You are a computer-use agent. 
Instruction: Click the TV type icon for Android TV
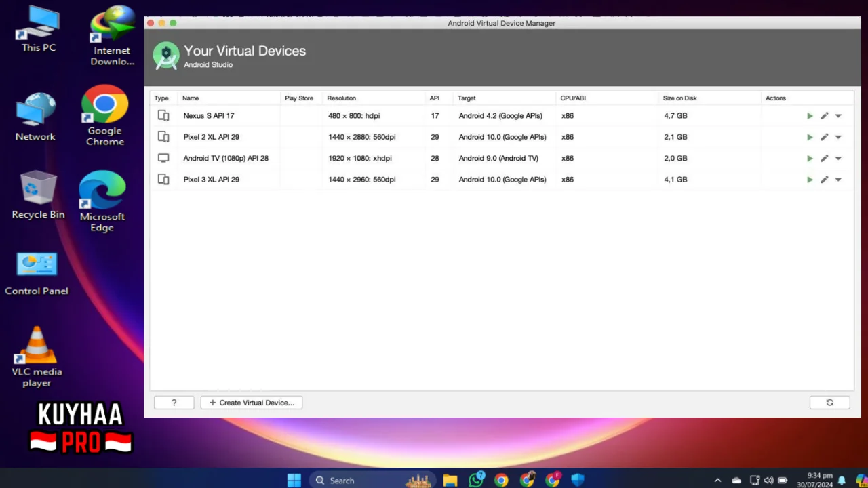tap(163, 158)
